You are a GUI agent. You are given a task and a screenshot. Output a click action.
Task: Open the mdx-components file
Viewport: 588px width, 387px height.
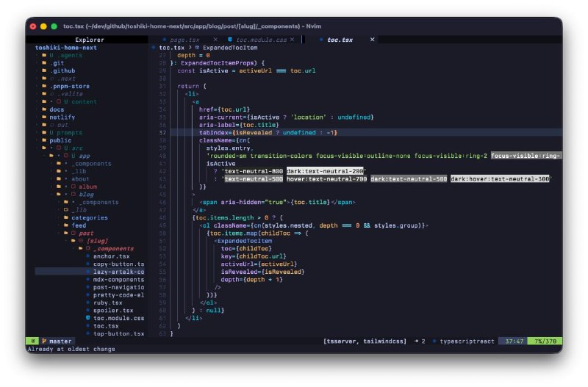point(118,280)
